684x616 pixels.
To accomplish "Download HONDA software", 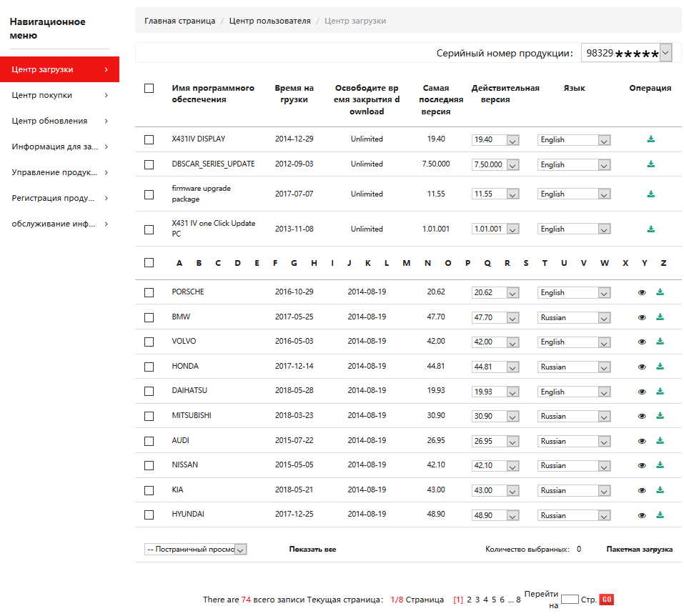I will tap(660, 367).
